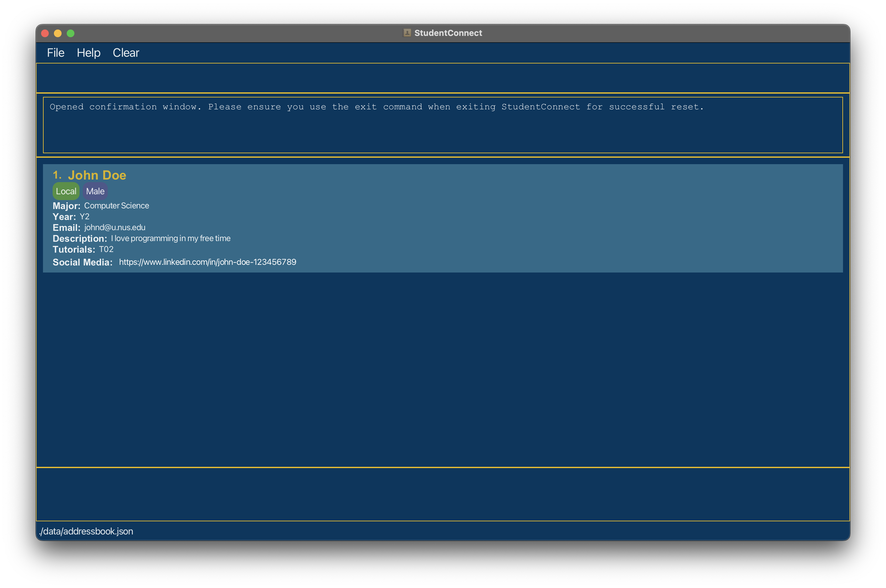Screen dimensions: 886x588
Task: Click the Tutorials: T02 entry
Action: point(106,249)
